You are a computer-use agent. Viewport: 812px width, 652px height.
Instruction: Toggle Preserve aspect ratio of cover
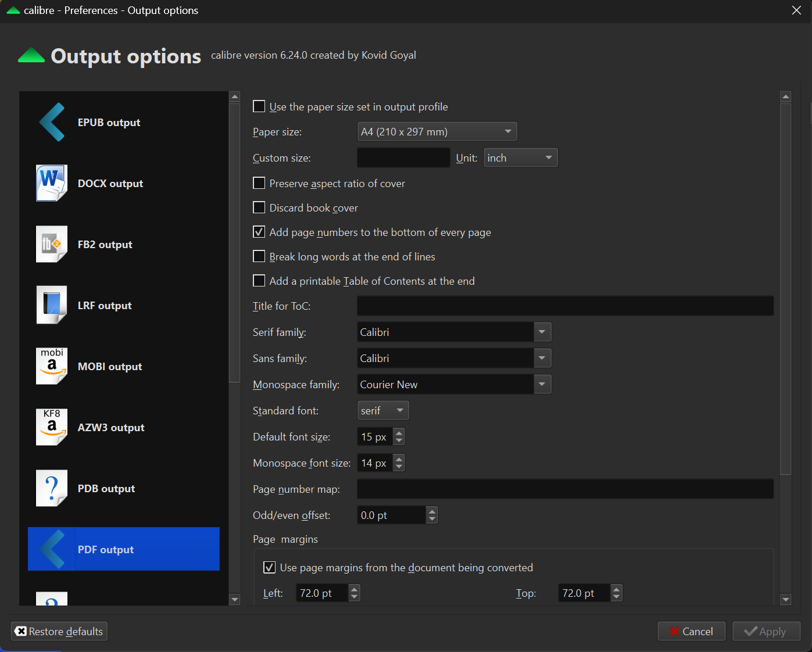click(x=259, y=183)
